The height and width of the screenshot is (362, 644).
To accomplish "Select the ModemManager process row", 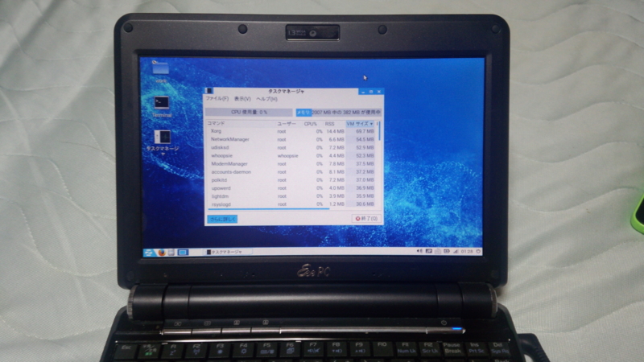I will pos(291,164).
